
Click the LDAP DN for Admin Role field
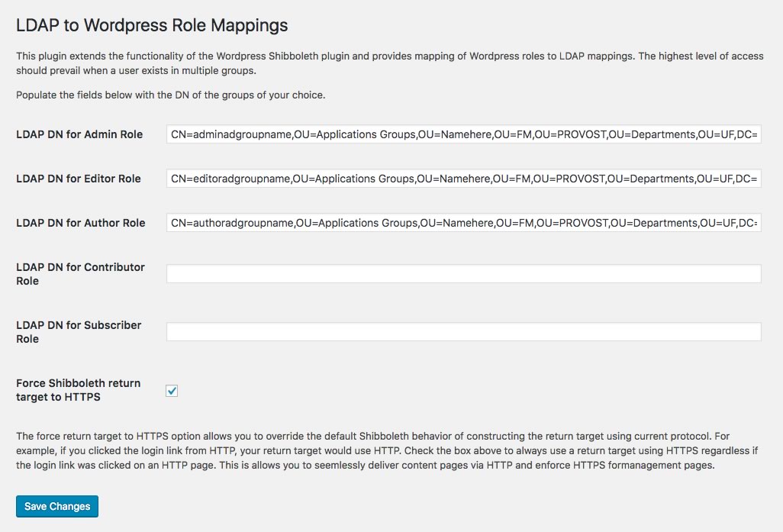coord(463,134)
